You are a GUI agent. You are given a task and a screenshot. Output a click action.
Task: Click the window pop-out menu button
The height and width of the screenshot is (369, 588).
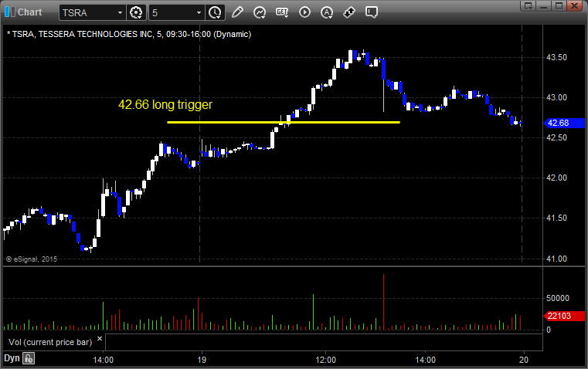pyautogui.click(x=528, y=5)
